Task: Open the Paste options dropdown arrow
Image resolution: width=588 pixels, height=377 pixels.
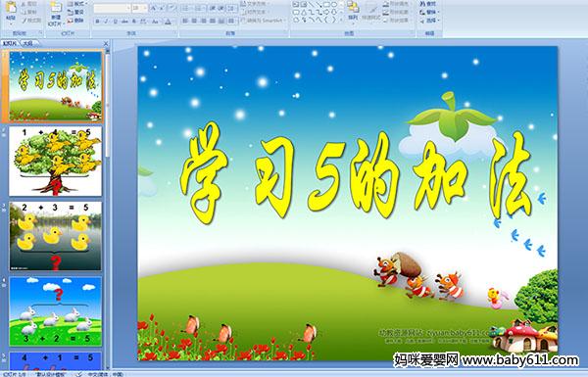Action: coord(11,24)
